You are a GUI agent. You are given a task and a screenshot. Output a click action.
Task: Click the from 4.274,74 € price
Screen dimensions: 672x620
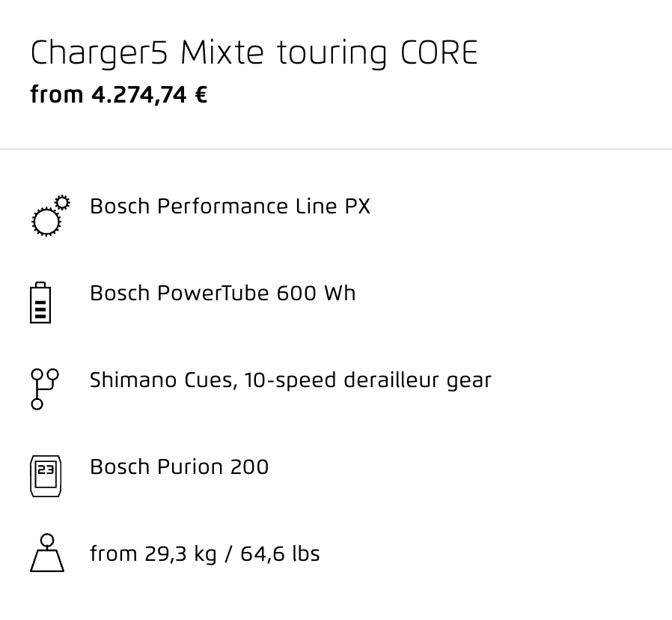(x=119, y=94)
